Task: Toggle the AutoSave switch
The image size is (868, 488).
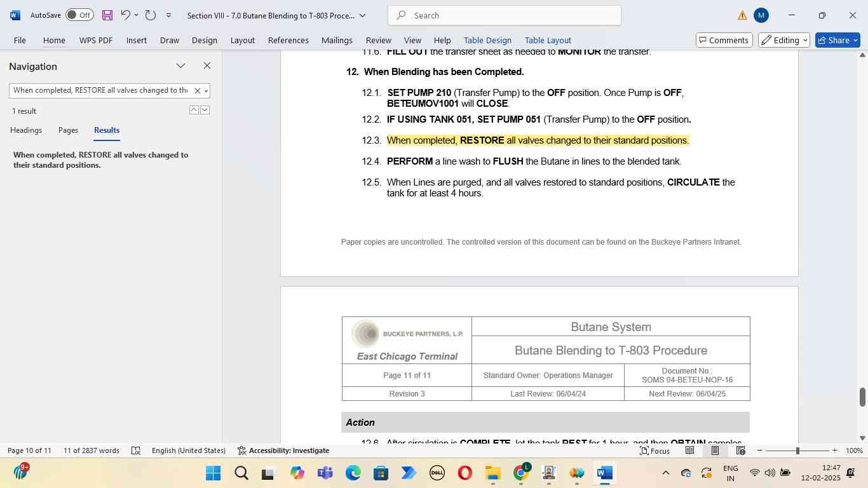Action: coord(79,15)
